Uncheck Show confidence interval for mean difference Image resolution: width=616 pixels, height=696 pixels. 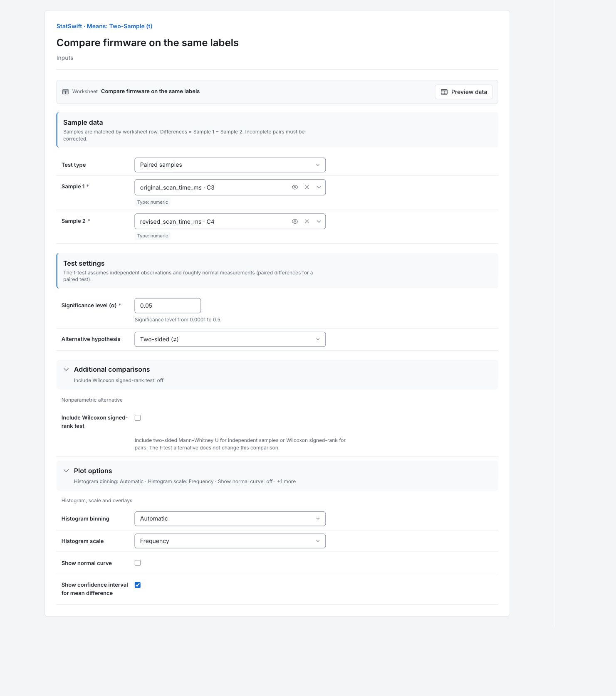pos(138,585)
